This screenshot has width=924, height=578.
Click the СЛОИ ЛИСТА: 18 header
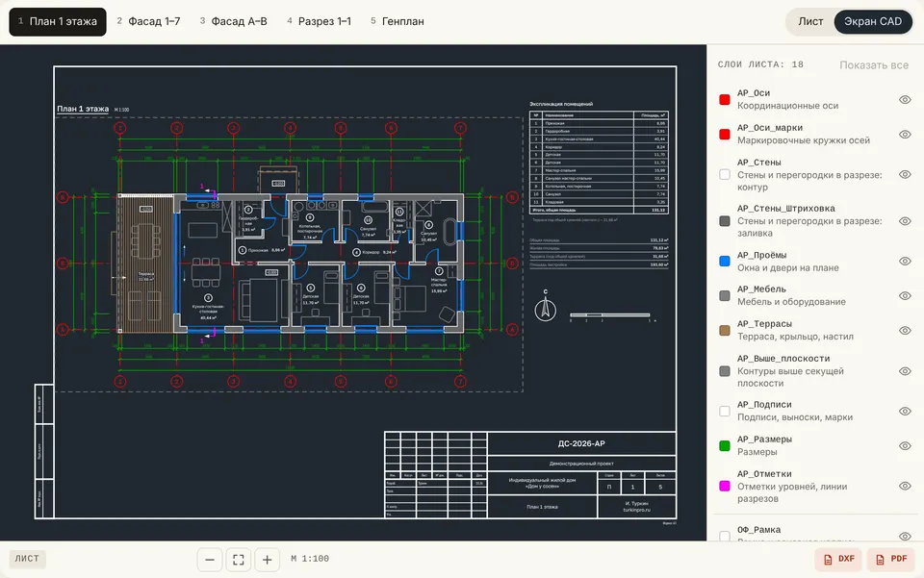pyautogui.click(x=760, y=64)
